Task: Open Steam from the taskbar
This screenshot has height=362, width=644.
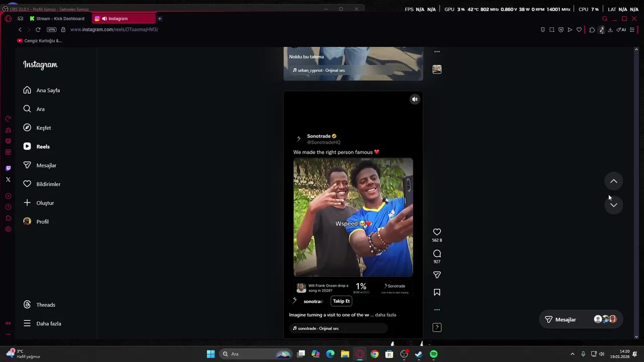Action: tap(419, 354)
